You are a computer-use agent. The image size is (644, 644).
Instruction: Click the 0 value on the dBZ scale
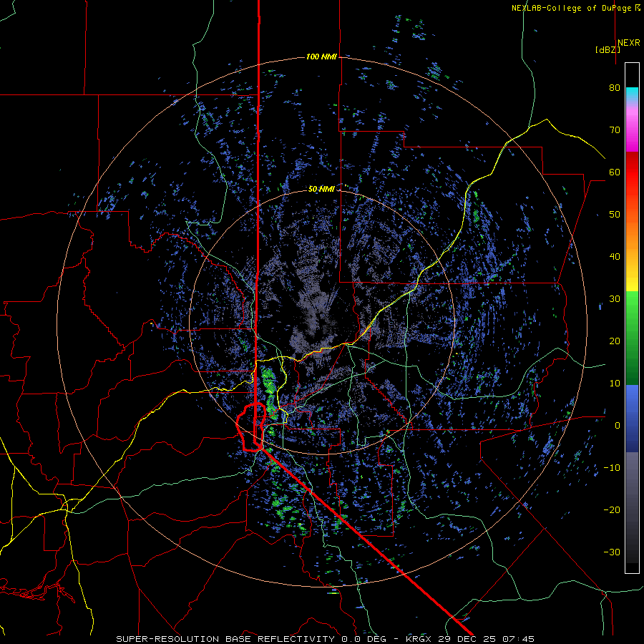click(618, 426)
